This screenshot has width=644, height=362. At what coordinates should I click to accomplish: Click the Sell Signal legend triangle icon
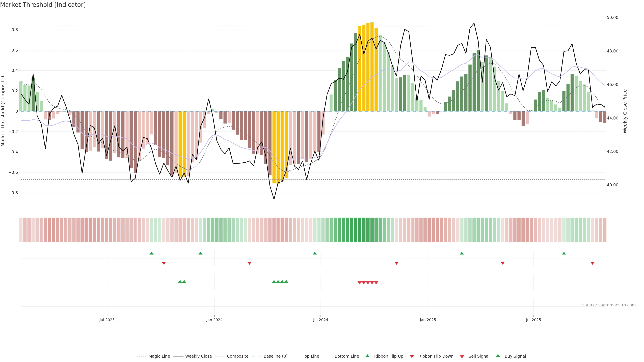click(x=462, y=356)
